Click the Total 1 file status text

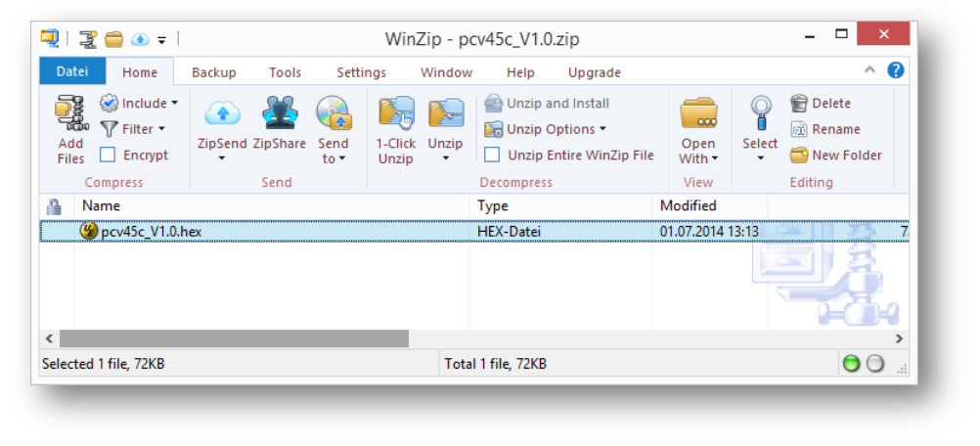tap(495, 364)
